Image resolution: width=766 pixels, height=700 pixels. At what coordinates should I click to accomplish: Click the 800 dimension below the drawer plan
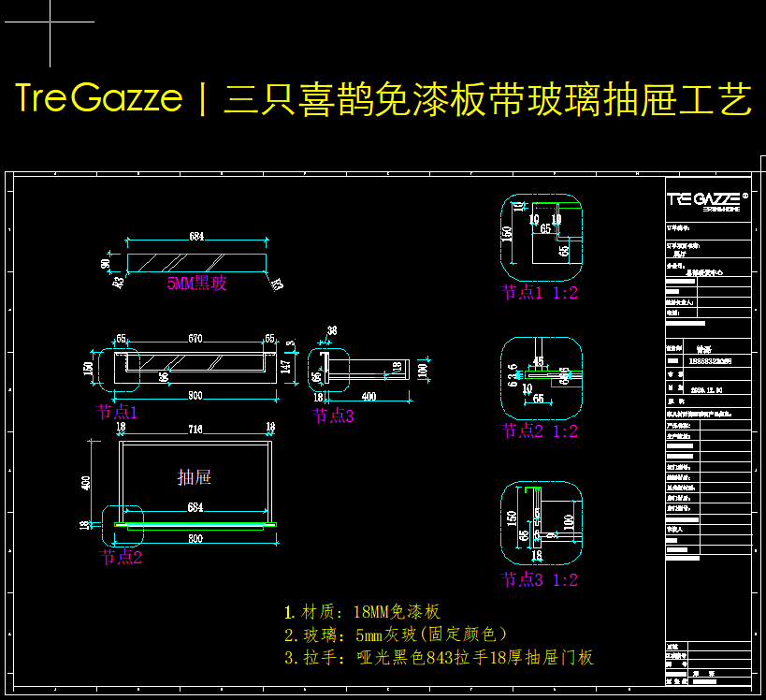195,539
